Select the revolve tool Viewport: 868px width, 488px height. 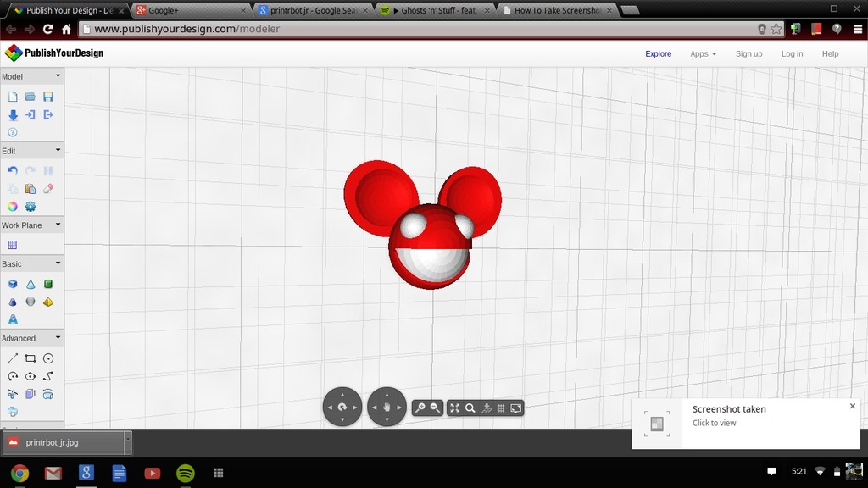click(48, 394)
